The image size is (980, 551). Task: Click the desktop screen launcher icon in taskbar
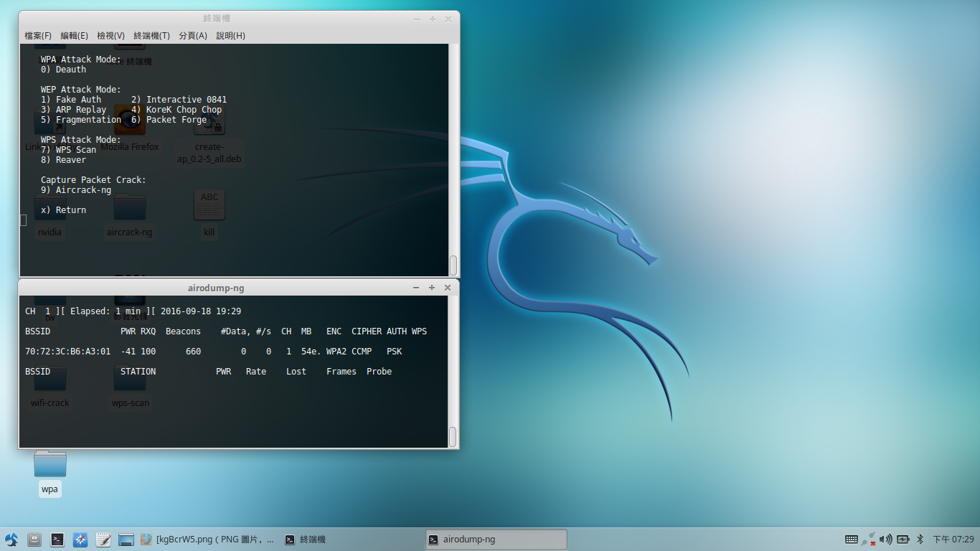click(126, 540)
